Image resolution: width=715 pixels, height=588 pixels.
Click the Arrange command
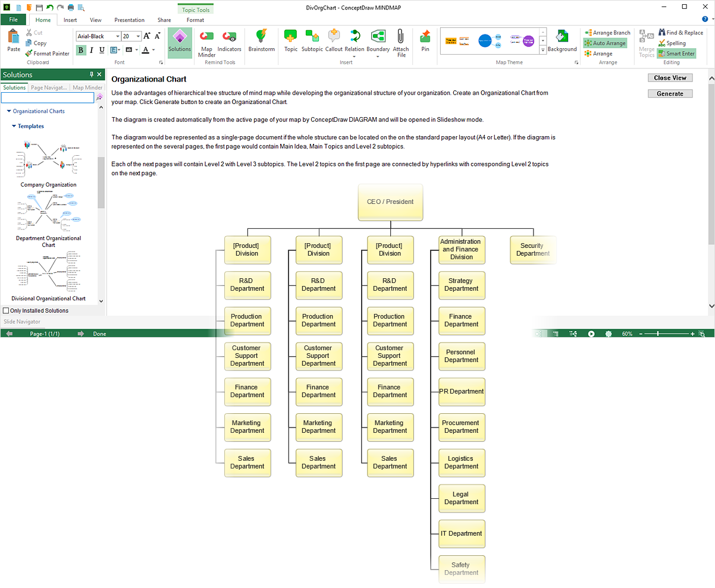click(598, 54)
